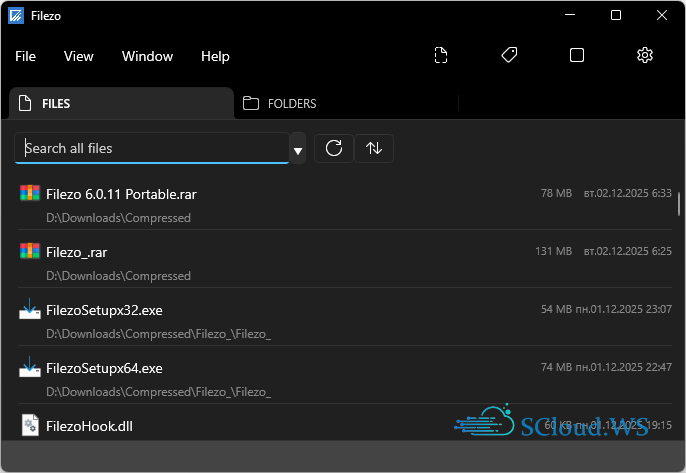Image resolution: width=686 pixels, height=473 pixels.
Task: Open settings via the gear icon
Action: tap(645, 56)
